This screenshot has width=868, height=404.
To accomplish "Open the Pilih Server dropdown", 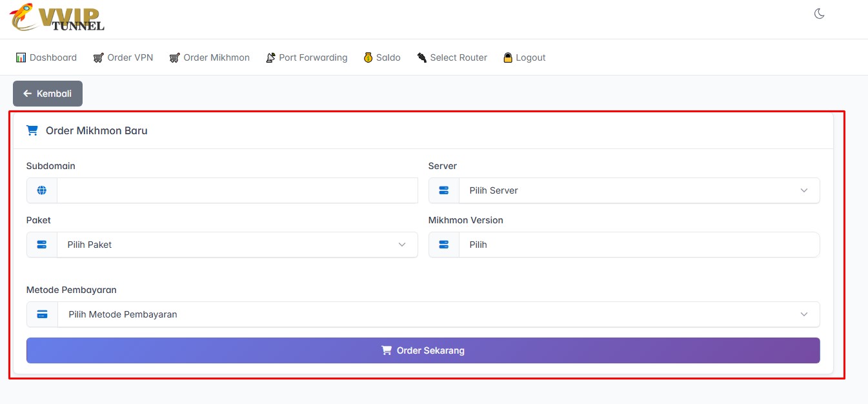I will coord(640,190).
